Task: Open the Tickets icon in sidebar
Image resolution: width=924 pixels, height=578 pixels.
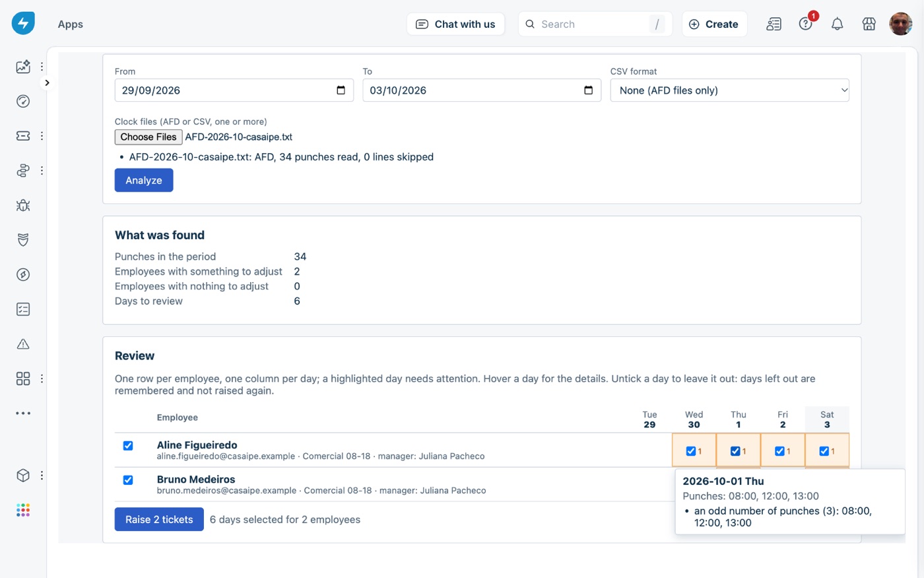Action: coord(23,136)
